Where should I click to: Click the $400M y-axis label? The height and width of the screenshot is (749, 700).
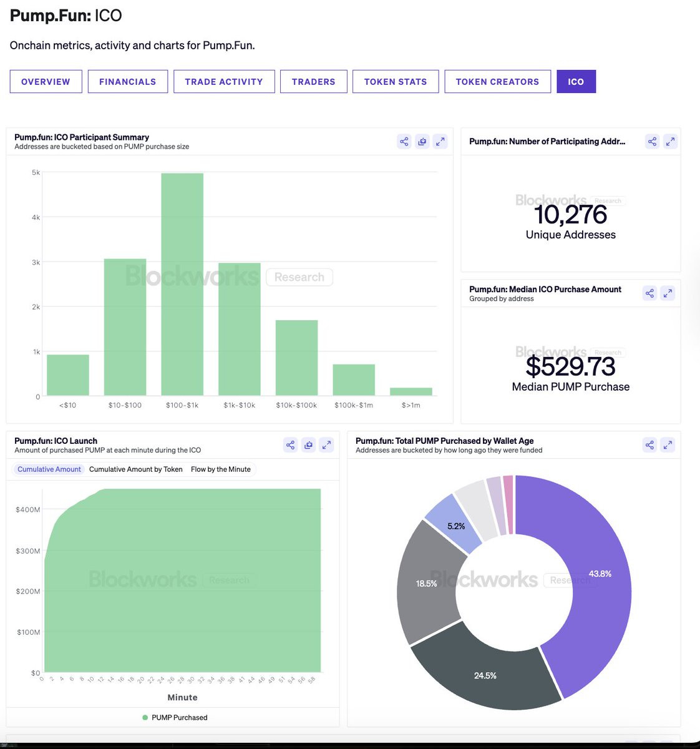[x=28, y=510]
